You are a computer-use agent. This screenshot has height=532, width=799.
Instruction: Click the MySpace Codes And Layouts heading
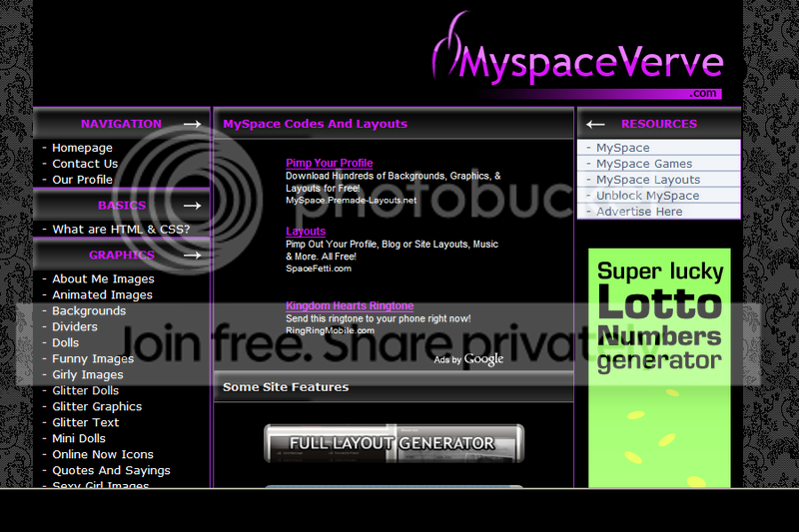point(315,124)
